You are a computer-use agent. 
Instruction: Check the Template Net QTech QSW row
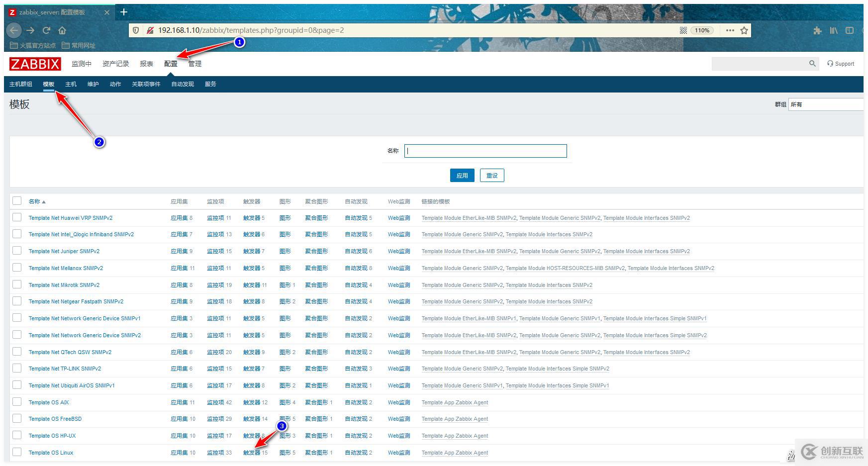pos(17,352)
